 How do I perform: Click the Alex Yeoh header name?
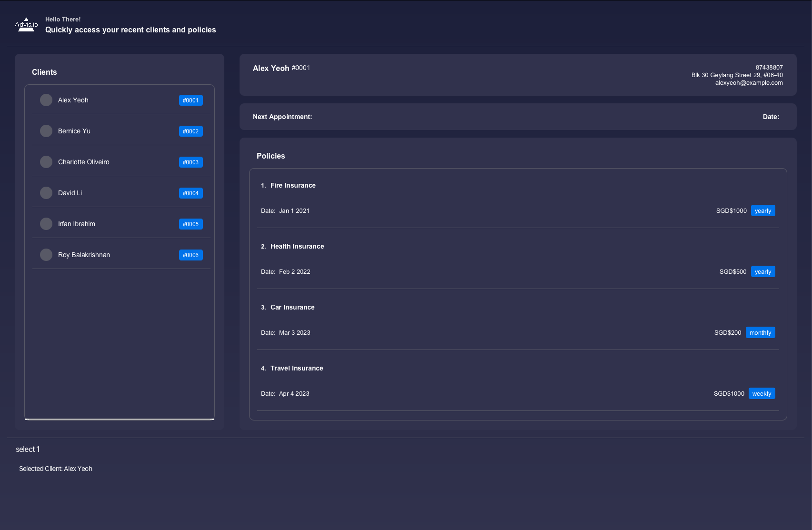point(271,68)
